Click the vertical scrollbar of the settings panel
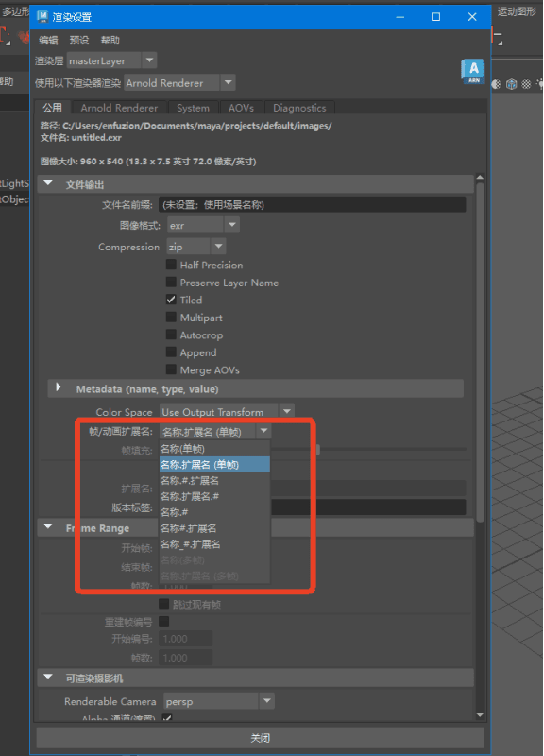 click(x=480, y=352)
